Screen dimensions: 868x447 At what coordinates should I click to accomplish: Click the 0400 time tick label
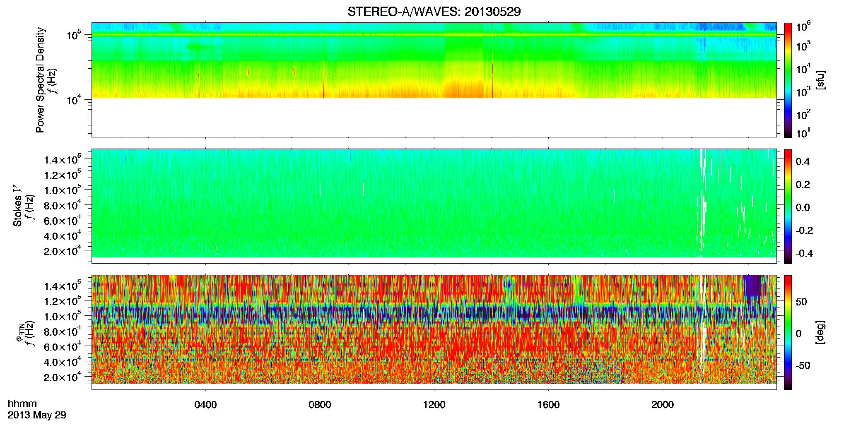pyautogui.click(x=205, y=405)
